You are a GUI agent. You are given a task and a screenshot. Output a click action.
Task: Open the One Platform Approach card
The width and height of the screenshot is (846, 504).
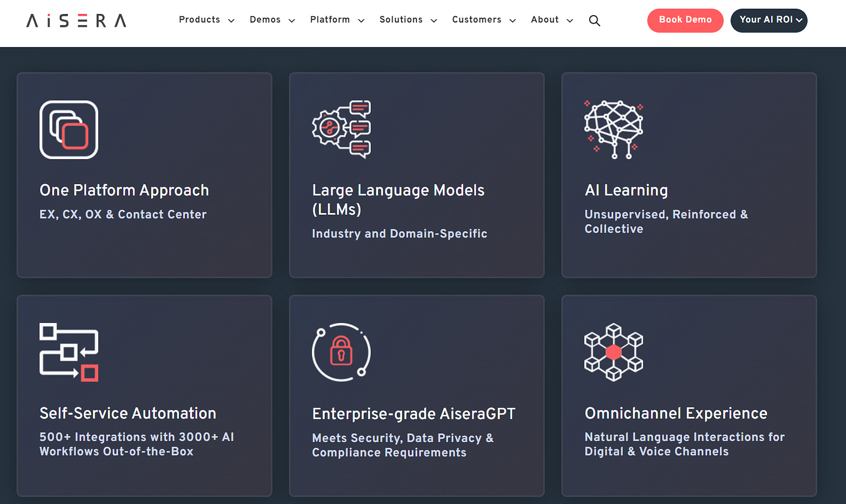click(144, 175)
